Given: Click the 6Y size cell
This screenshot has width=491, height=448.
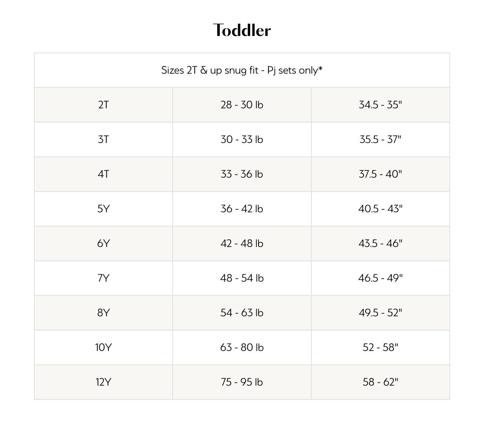Looking at the screenshot, I should pyautogui.click(x=103, y=243).
